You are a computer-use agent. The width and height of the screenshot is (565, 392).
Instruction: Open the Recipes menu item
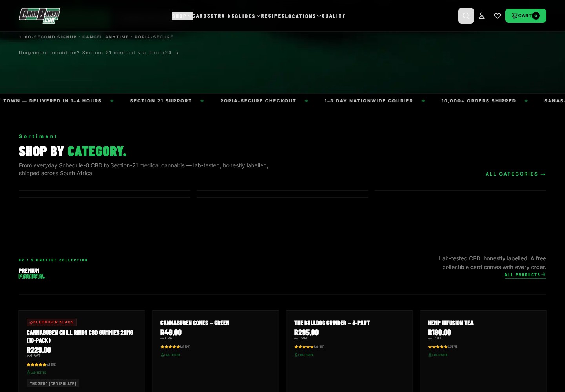(x=273, y=16)
